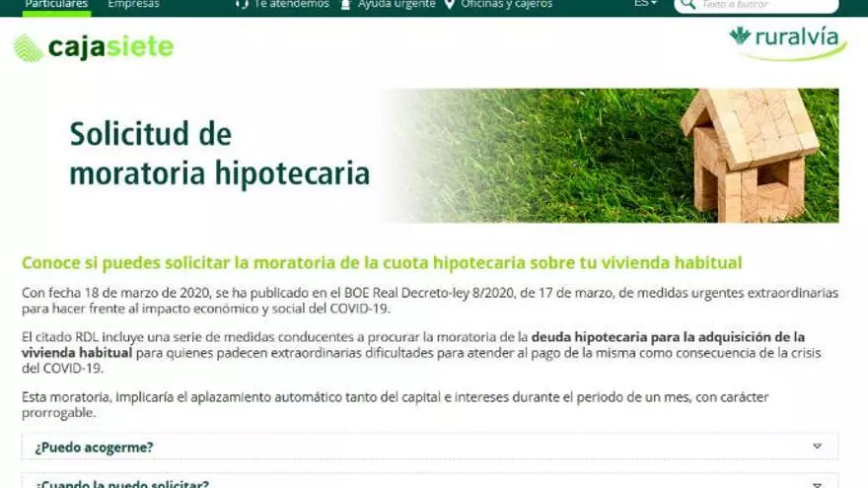Switch to the Particulares tab

pyautogui.click(x=56, y=4)
